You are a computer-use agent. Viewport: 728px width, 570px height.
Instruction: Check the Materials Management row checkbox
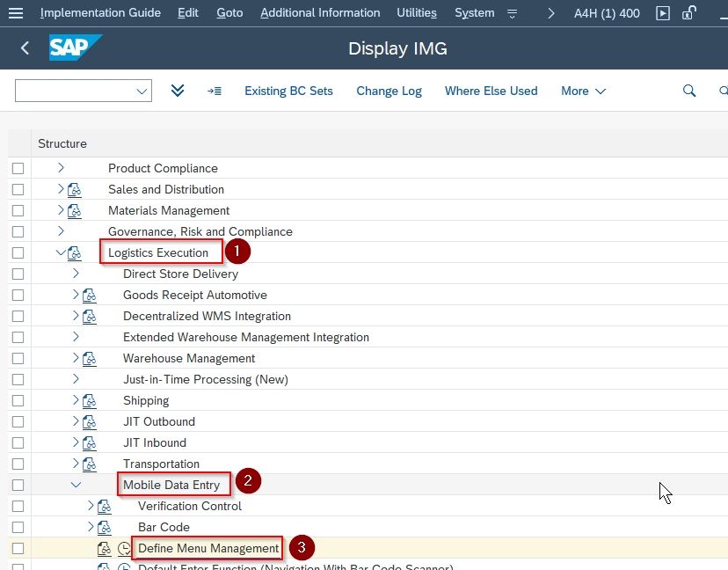pyautogui.click(x=18, y=210)
